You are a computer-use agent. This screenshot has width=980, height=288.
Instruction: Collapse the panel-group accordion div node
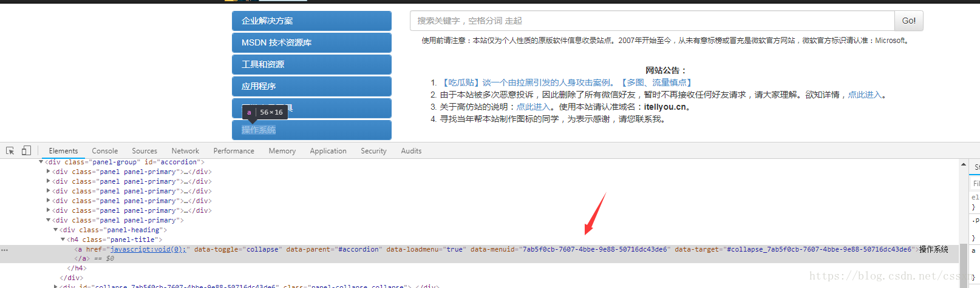pyautogui.click(x=41, y=162)
